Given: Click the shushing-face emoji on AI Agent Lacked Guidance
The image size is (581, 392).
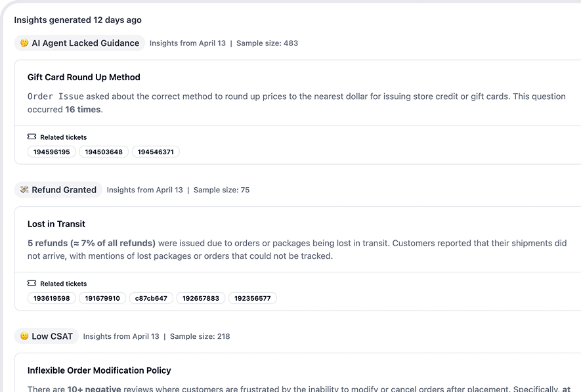Looking at the screenshot, I should tap(24, 43).
